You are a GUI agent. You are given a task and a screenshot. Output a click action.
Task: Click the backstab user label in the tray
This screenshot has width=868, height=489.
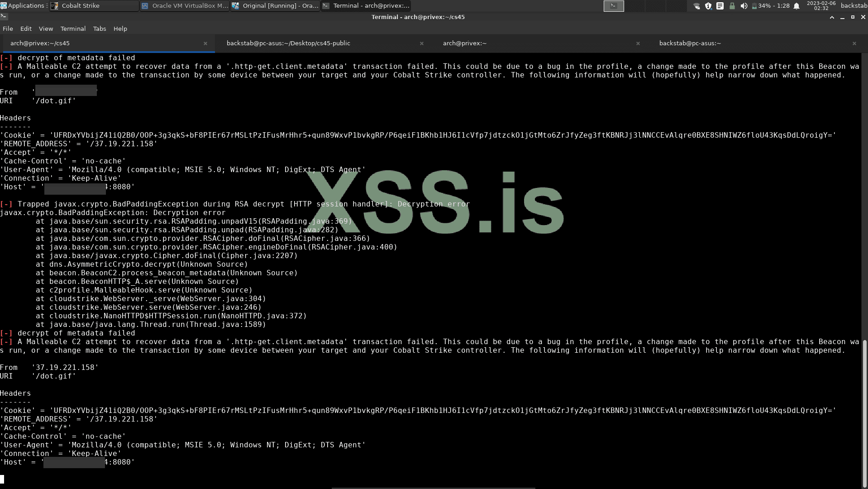854,6
